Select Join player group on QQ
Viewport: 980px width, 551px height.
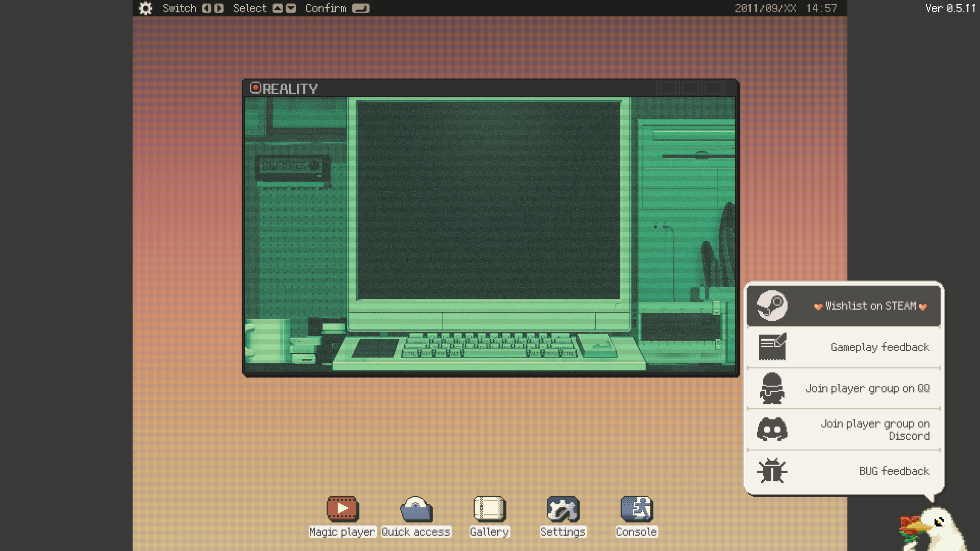(867, 388)
